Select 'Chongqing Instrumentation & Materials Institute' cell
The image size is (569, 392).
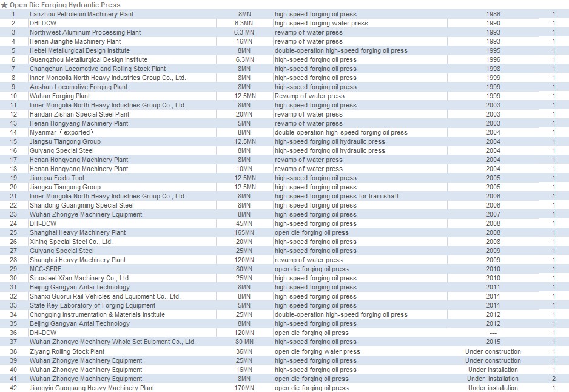(97, 314)
